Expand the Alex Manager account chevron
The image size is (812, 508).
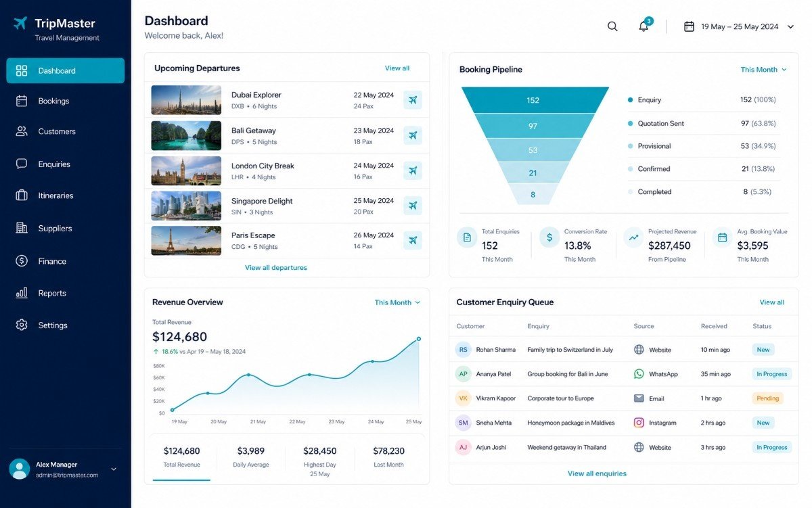click(x=114, y=469)
